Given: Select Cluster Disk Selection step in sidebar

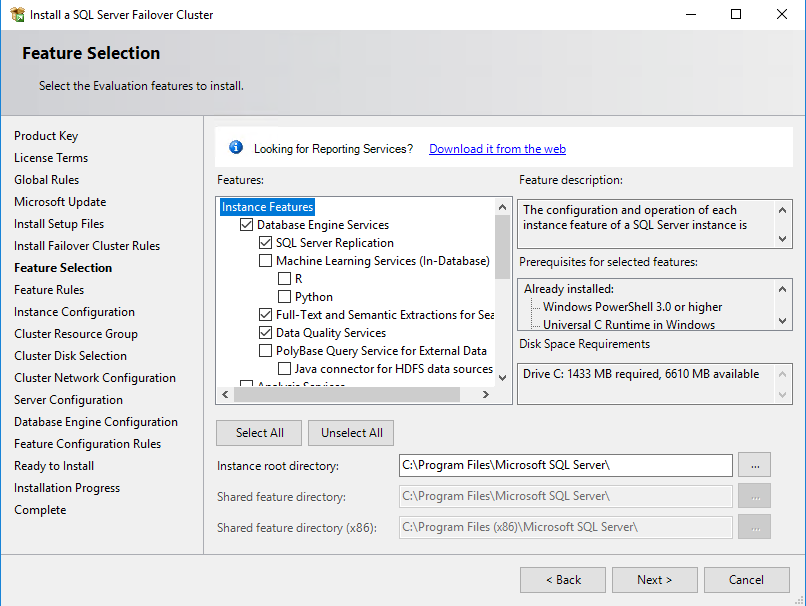Looking at the screenshot, I should [x=70, y=356].
